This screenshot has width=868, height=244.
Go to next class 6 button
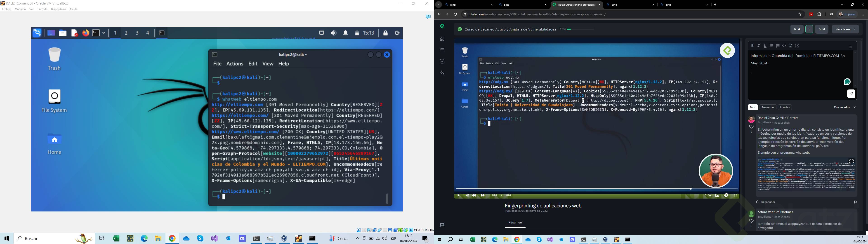821,29
